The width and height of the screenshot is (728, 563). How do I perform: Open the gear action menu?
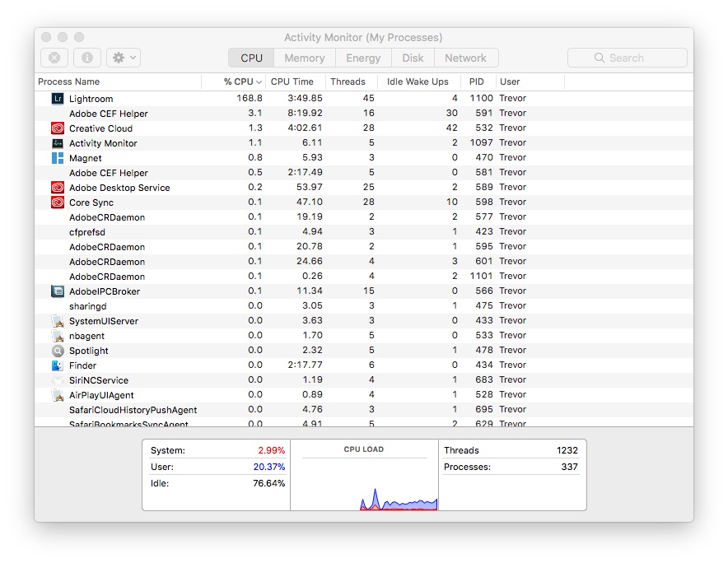[124, 58]
